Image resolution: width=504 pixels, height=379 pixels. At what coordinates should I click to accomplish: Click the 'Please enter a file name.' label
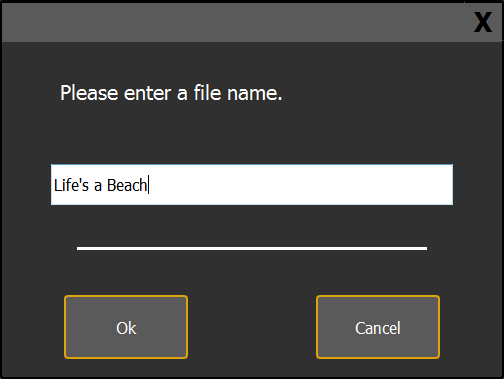click(x=171, y=93)
